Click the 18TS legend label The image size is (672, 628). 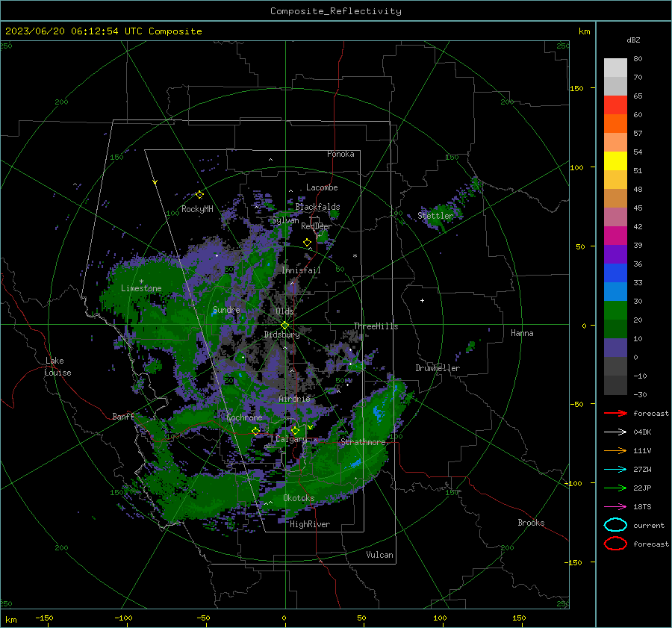pyautogui.click(x=642, y=507)
